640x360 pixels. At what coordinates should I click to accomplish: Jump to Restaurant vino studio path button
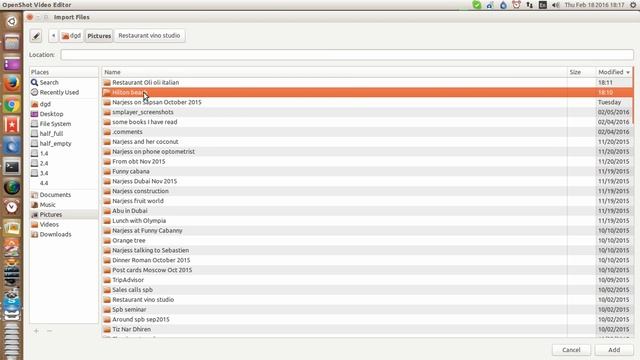tap(149, 36)
